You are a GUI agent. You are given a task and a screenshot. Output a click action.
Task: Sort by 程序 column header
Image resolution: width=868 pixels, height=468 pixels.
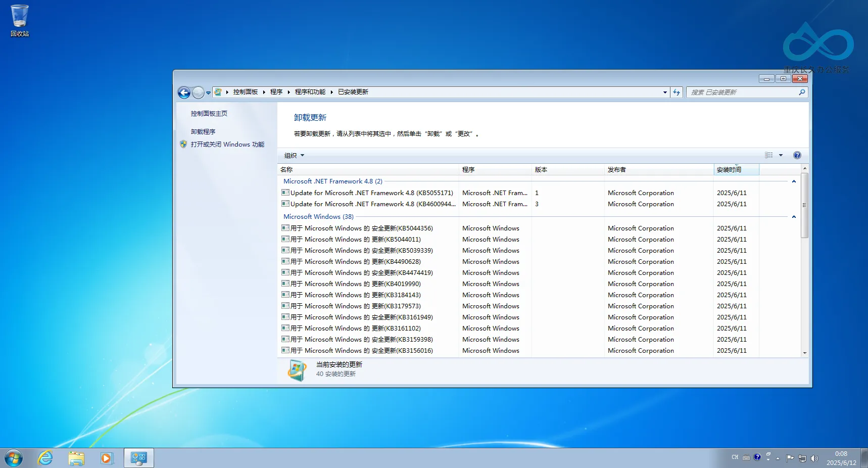pyautogui.click(x=496, y=170)
